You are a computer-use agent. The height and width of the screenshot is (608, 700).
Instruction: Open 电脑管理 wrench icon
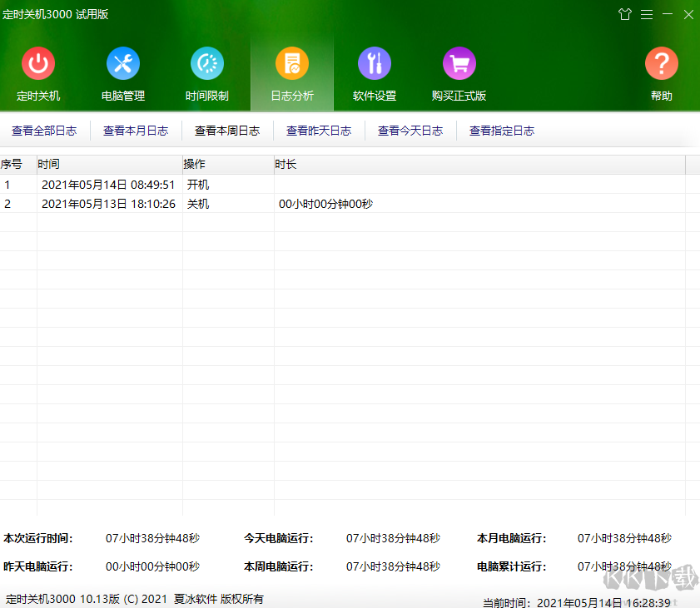[x=123, y=64]
